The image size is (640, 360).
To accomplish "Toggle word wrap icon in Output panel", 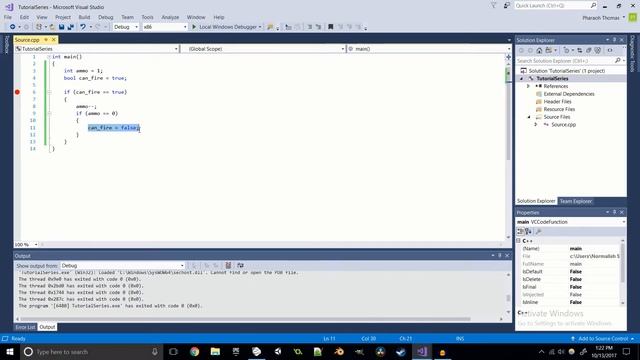I will pos(240,266).
